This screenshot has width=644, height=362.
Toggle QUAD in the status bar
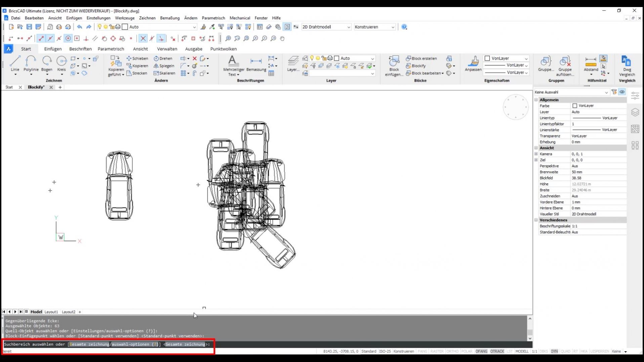click(566, 351)
